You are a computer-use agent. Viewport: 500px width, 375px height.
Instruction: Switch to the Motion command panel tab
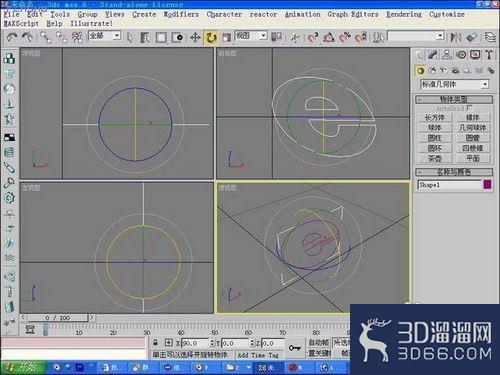point(461,55)
